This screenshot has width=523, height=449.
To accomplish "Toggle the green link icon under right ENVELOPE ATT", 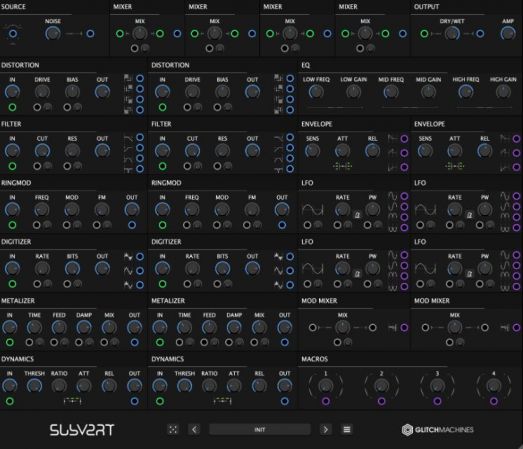I will click(455, 166).
